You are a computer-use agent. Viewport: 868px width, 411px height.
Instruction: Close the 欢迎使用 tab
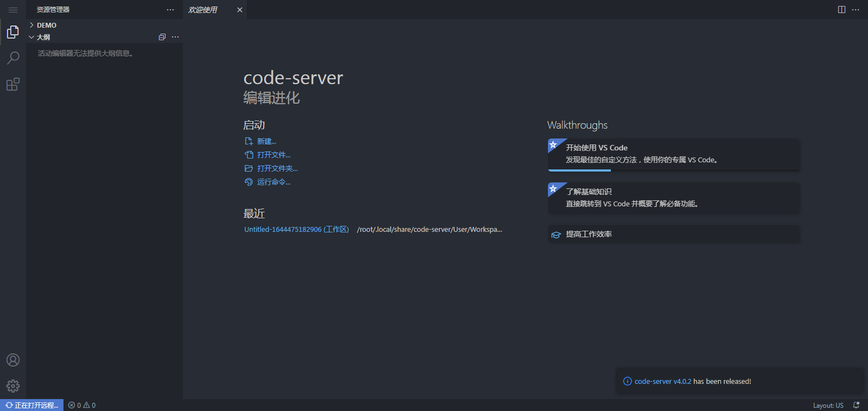pos(240,10)
